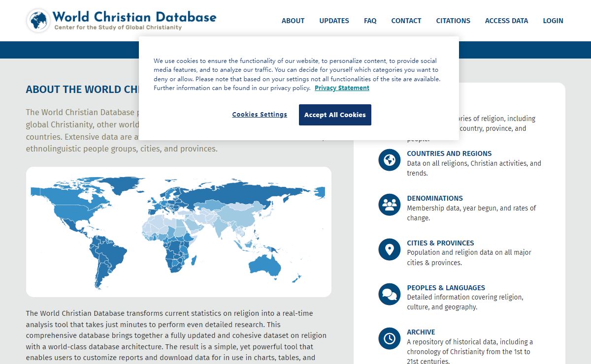Click 'Detailed information covering religion' description

click(x=465, y=302)
